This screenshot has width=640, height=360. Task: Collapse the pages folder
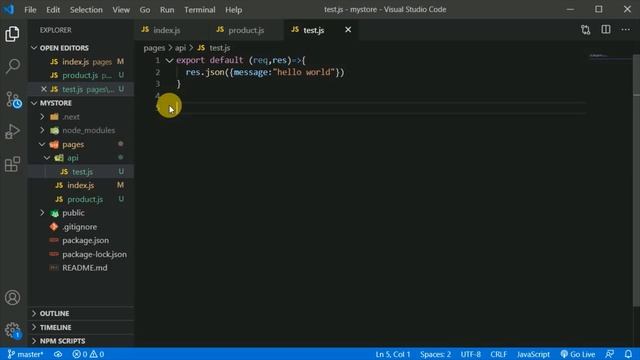(42, 144)
